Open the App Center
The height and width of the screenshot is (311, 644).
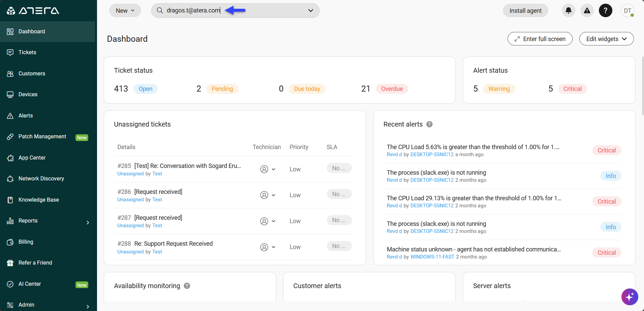click(32, 158)
